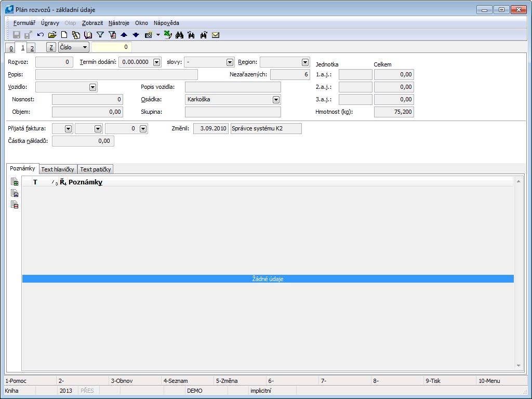Click the new blank document icon

coord(64,35)
